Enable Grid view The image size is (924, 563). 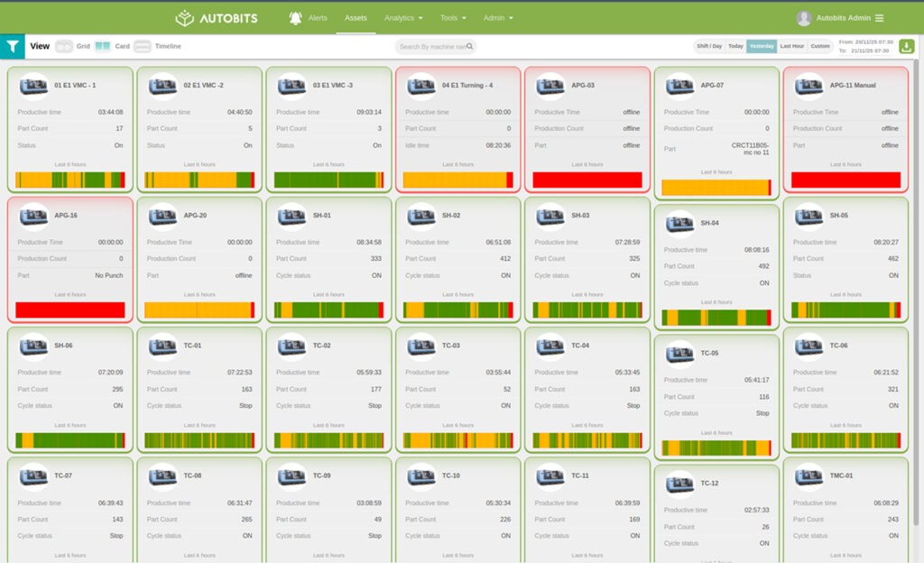point(64,45)
